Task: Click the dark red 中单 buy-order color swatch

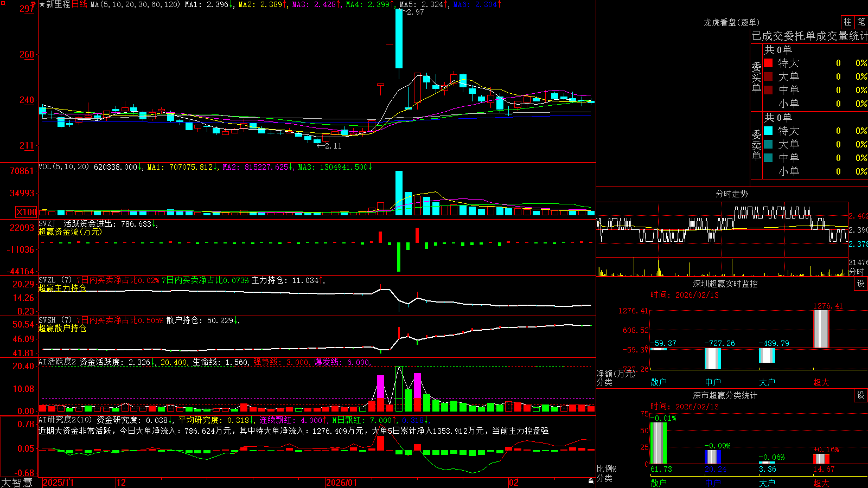Action: pos(768,90)
